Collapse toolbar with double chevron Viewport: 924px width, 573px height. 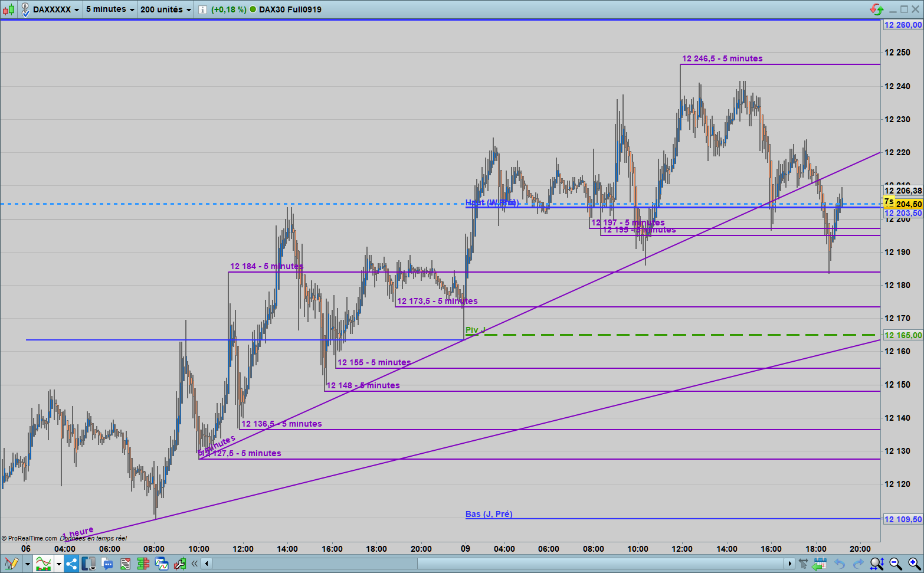tap(194, 564)
